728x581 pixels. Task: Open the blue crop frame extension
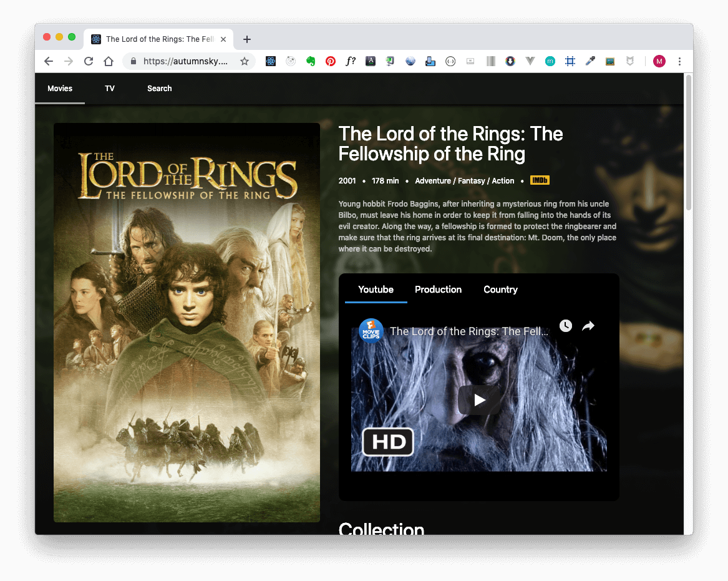(570, 61)
